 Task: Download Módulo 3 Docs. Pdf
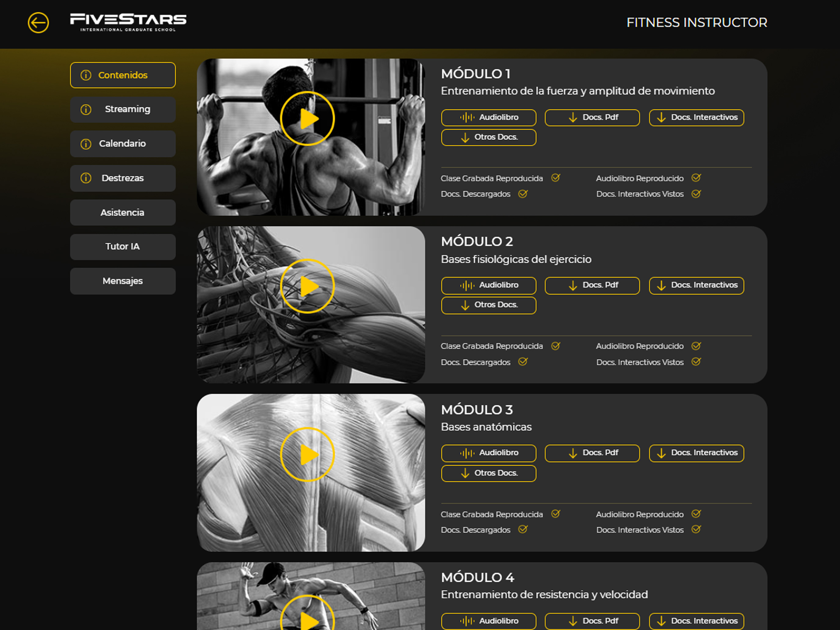592,453
